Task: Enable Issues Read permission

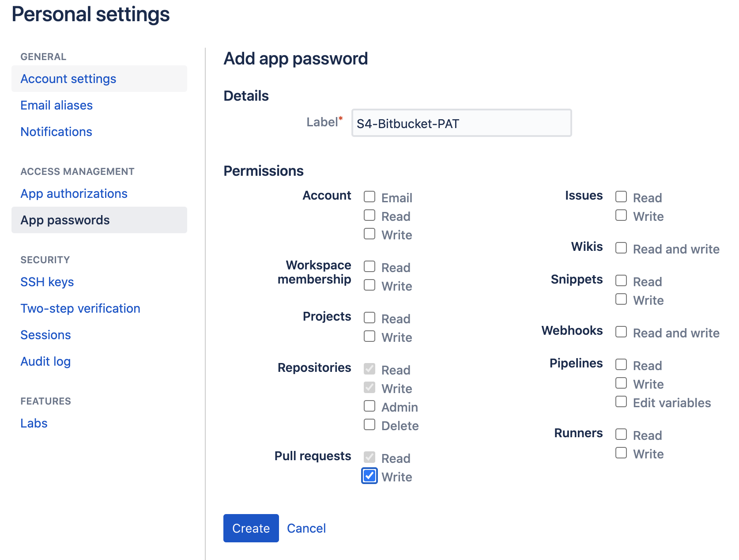Action: click(621, 197)
